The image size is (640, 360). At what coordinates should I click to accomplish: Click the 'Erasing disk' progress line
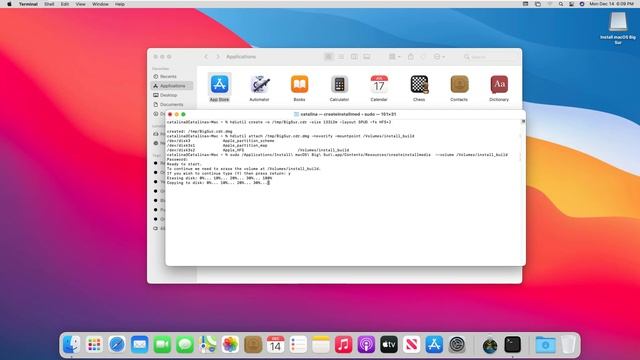pos(219,178)
